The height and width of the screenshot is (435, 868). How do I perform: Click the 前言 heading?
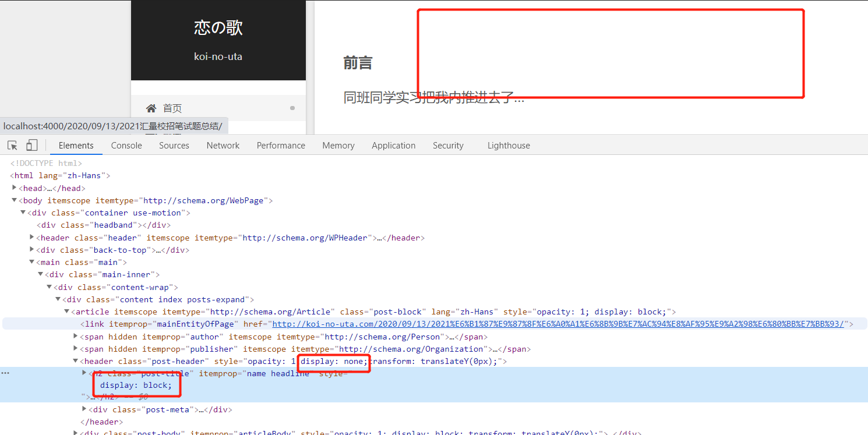(358, 63)
